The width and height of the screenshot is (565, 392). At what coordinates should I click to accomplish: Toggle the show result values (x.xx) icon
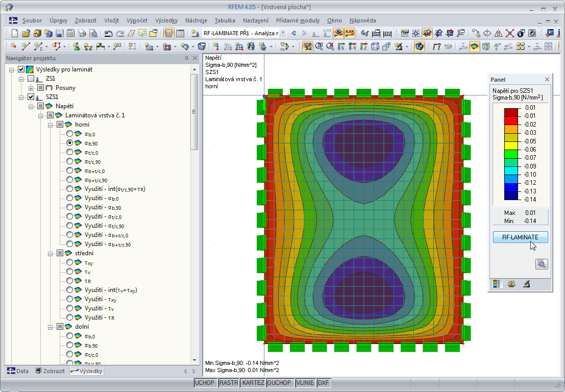tap(350, 33)
